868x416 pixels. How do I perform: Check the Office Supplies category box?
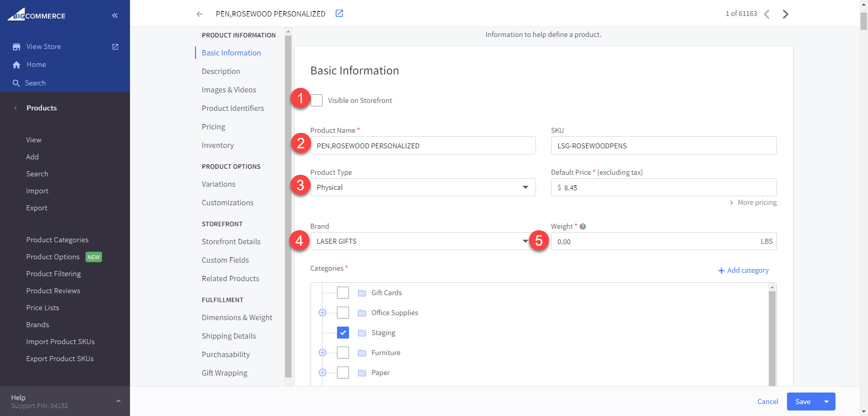click(343, 313)
